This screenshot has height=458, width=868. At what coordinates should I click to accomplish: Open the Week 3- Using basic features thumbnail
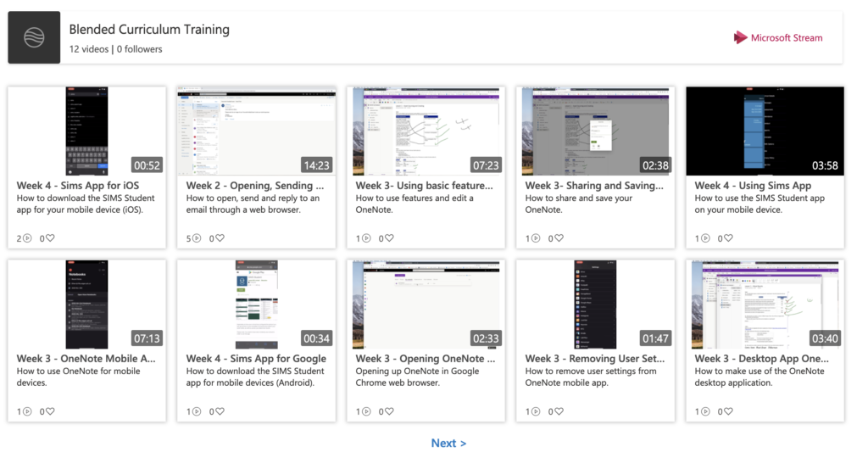click(x=426, y=131)
